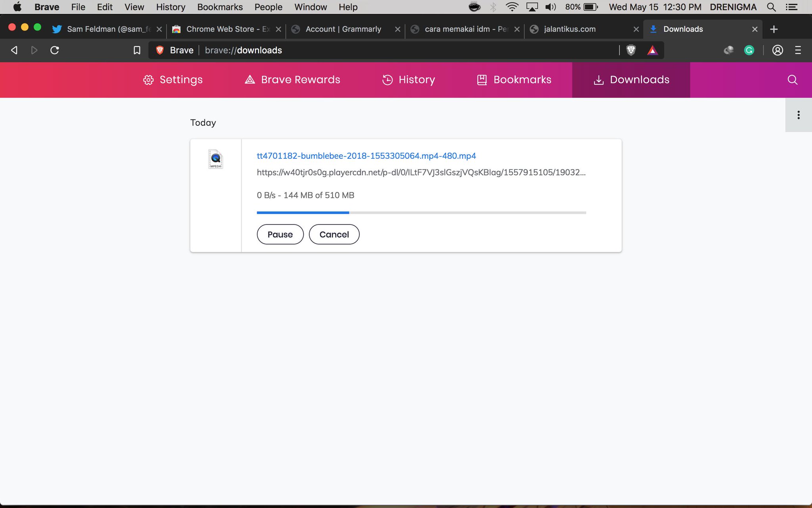This screenshot has height=508, width=812.
Task: Click the MPEG4 file icon thumbnail
Action: coord(216,159)
